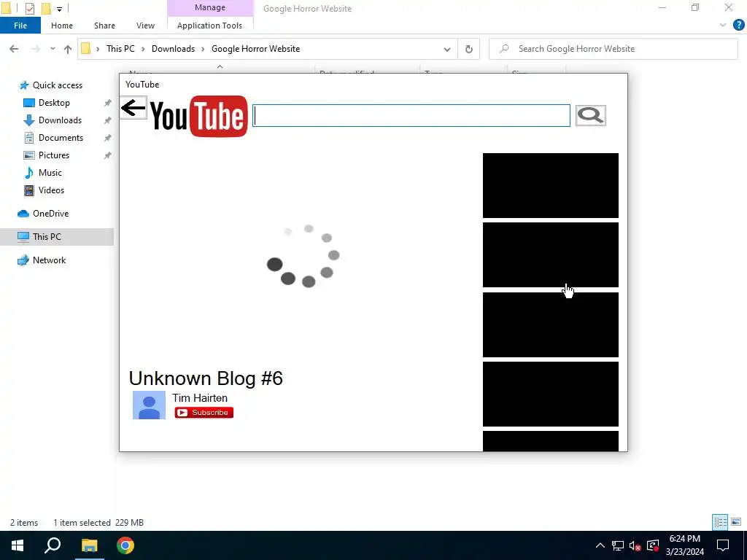Select the Manage contextual tab

pos(210,7)
